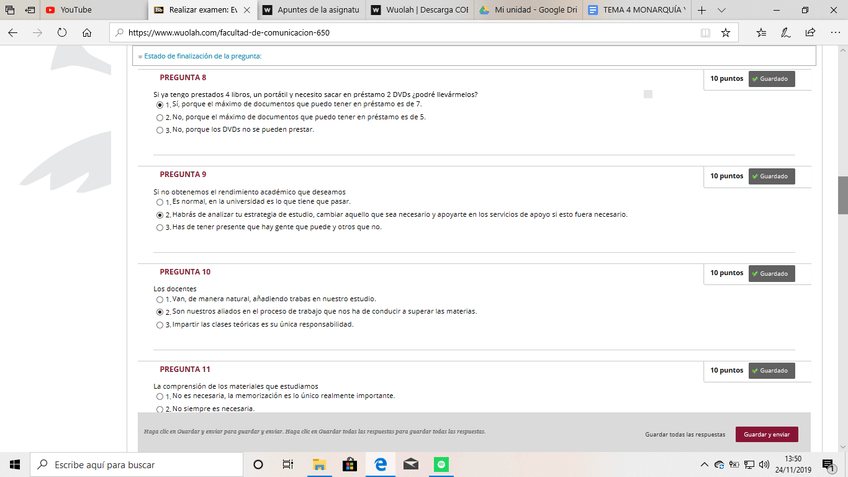
Task: Select option 1 for Pregunta 9
Action: [160, 202]
